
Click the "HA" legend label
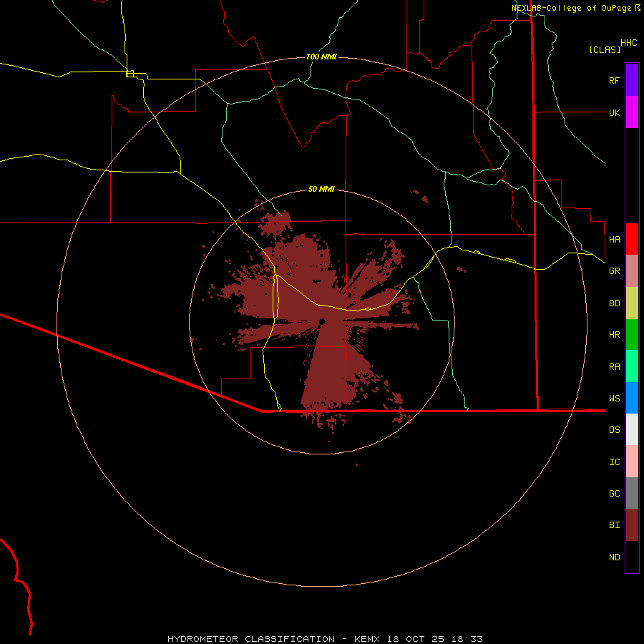614,239
